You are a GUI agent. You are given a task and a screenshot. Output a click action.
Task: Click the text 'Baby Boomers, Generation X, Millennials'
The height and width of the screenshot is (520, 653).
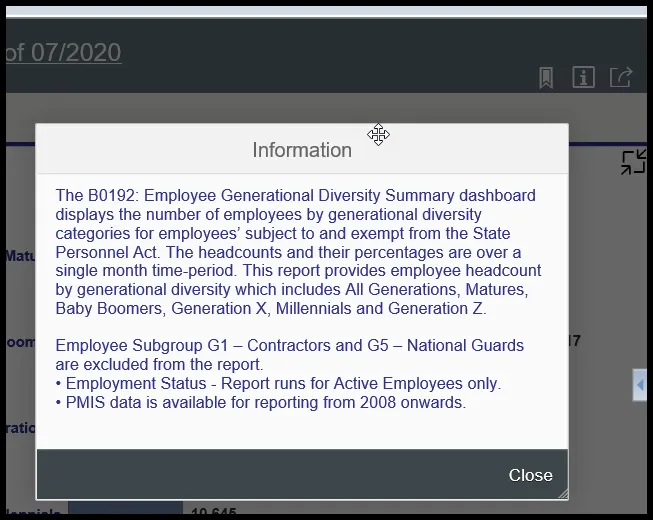pos(203,309)
